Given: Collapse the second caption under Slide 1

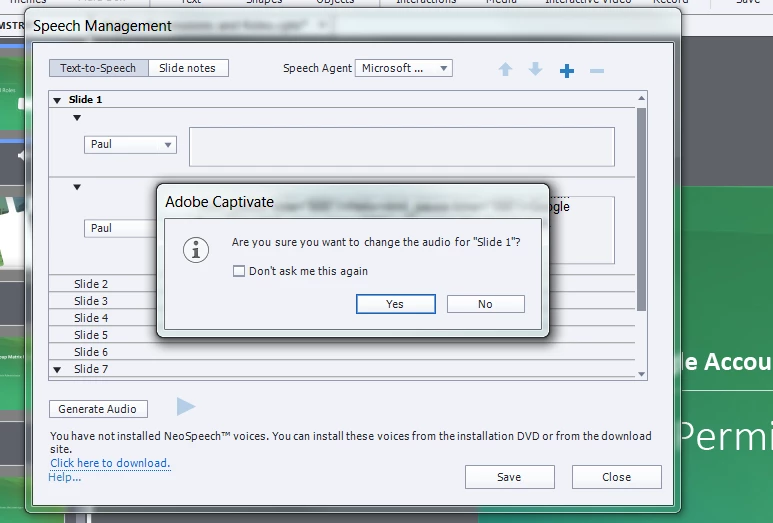Looking at the screenshot, I should click(x=77, y=187).
